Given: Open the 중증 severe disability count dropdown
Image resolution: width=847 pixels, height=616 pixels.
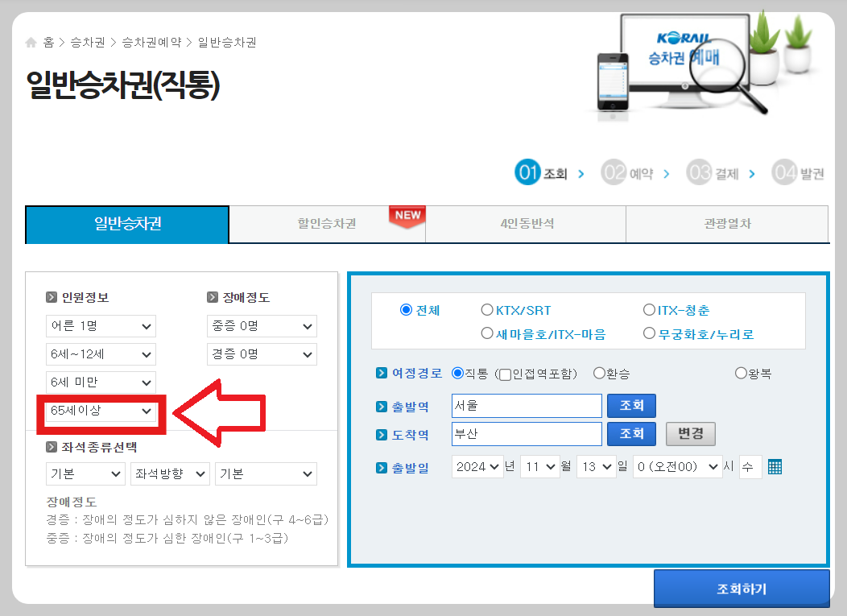Looking at the screenshot, I should point(261,326).
